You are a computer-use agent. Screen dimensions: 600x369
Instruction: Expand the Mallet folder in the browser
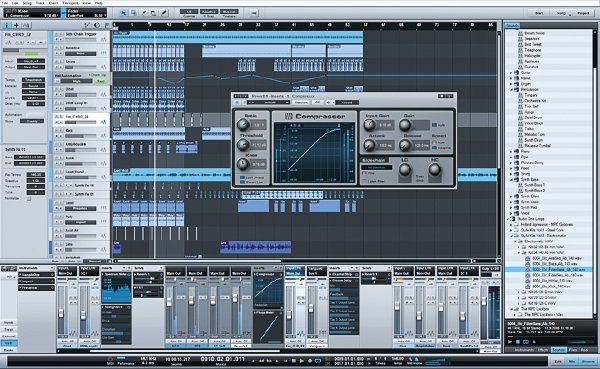[x=510, y=78]
